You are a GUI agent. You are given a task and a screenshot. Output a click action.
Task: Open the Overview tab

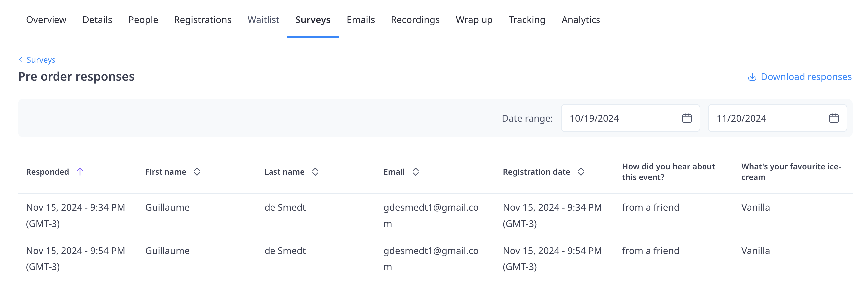coord(46,20)
